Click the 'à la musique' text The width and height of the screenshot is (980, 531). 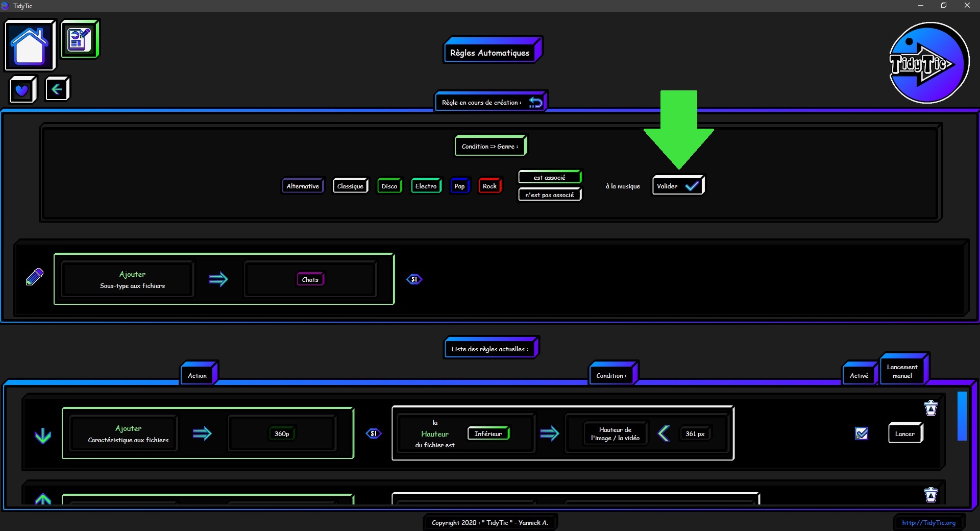(x=623, y=186)
